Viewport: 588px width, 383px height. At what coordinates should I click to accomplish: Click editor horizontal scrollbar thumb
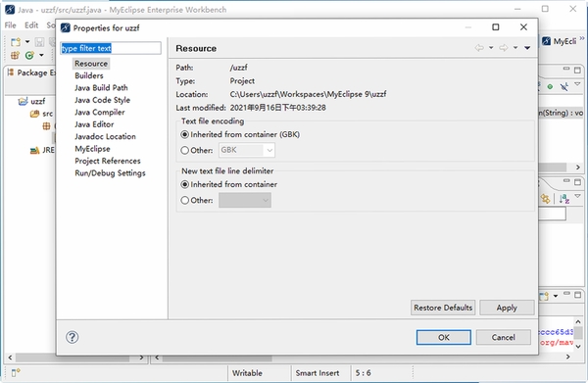218,358
